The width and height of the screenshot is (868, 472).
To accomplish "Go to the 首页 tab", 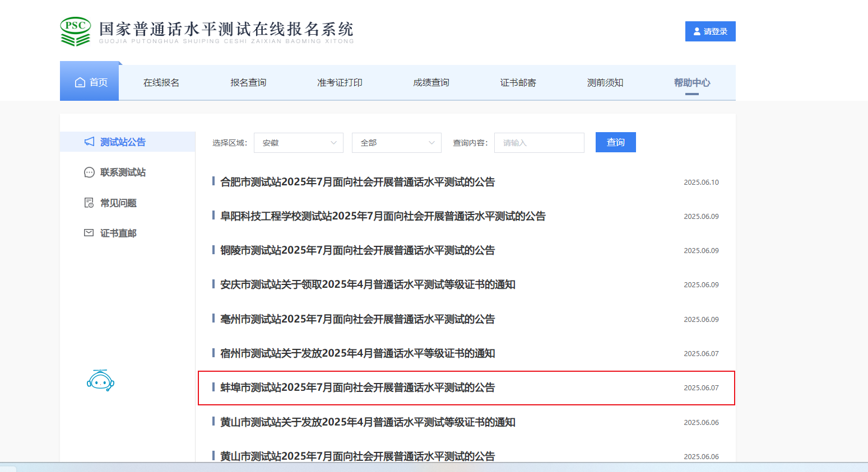I will point(90,82).
